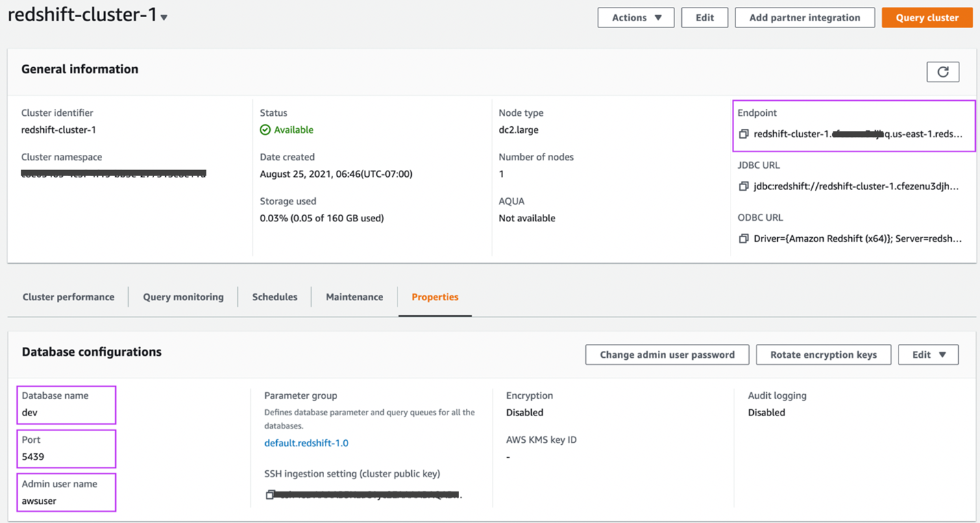Open the Query monitoring tab
This screenshot has width=980, height=523.
coord(183,297)
